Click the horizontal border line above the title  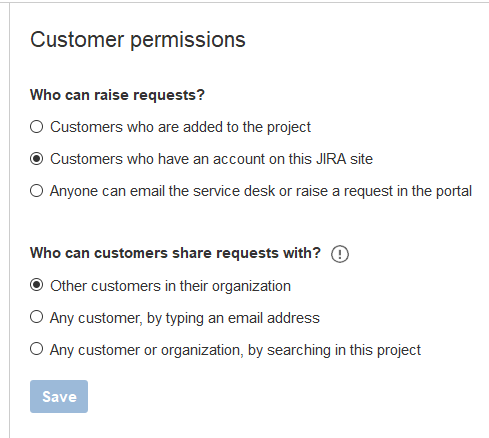tap(249, 3)
